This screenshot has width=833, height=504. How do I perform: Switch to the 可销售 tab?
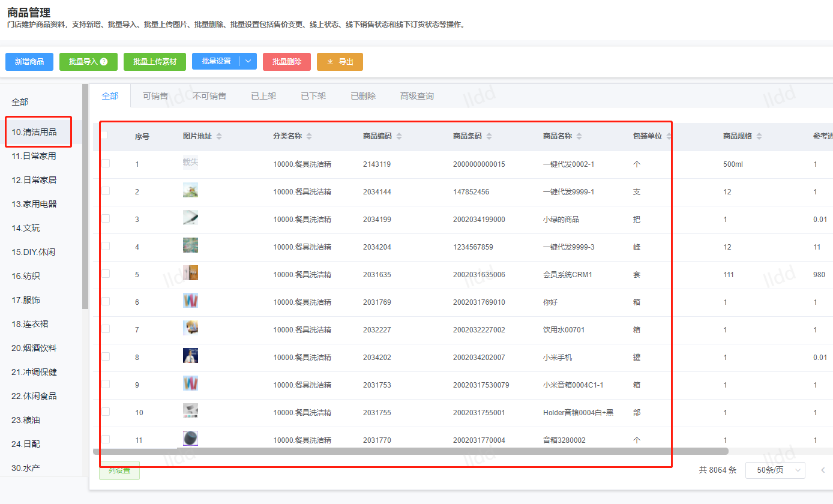[155, 96]
